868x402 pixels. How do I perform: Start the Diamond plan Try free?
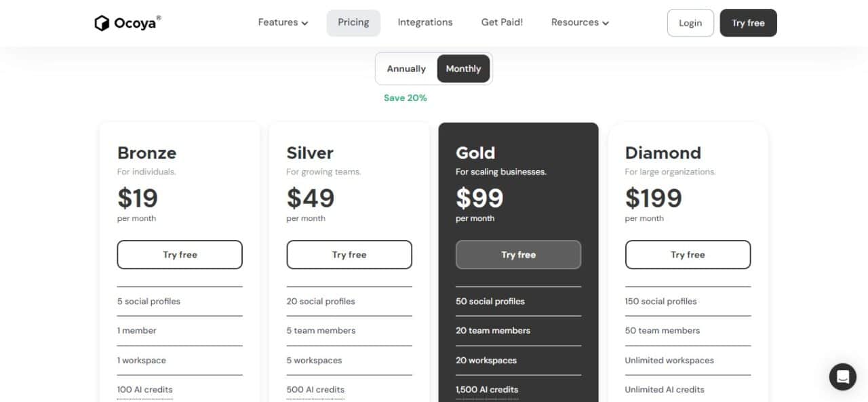coord(688,255)
